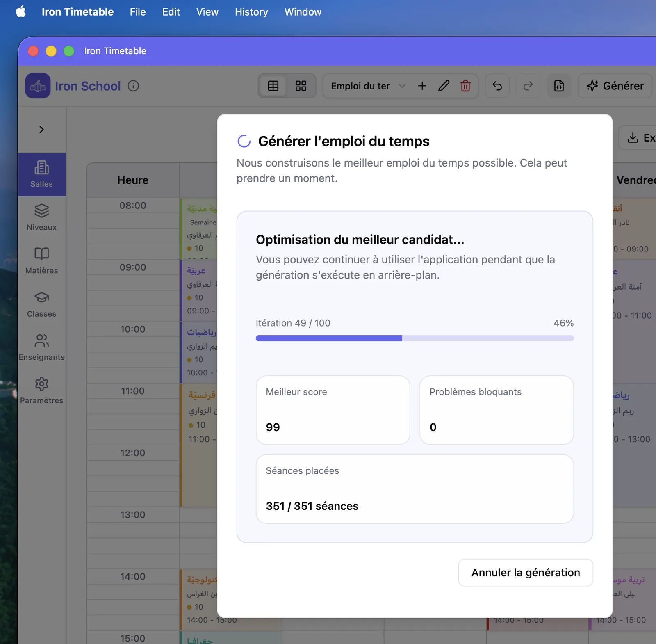Add a new timetable with plus icon
656x644 pixels.
(x=422, y=86)
